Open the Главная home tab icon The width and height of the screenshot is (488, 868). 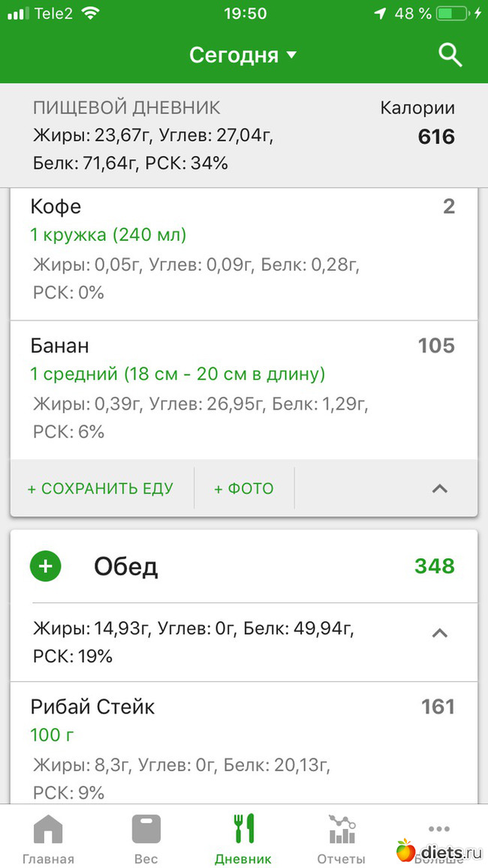(48, 830)
